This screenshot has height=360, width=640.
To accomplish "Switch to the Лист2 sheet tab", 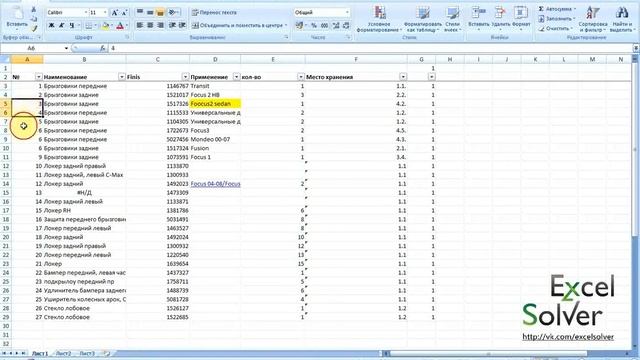I will [64, 353].
